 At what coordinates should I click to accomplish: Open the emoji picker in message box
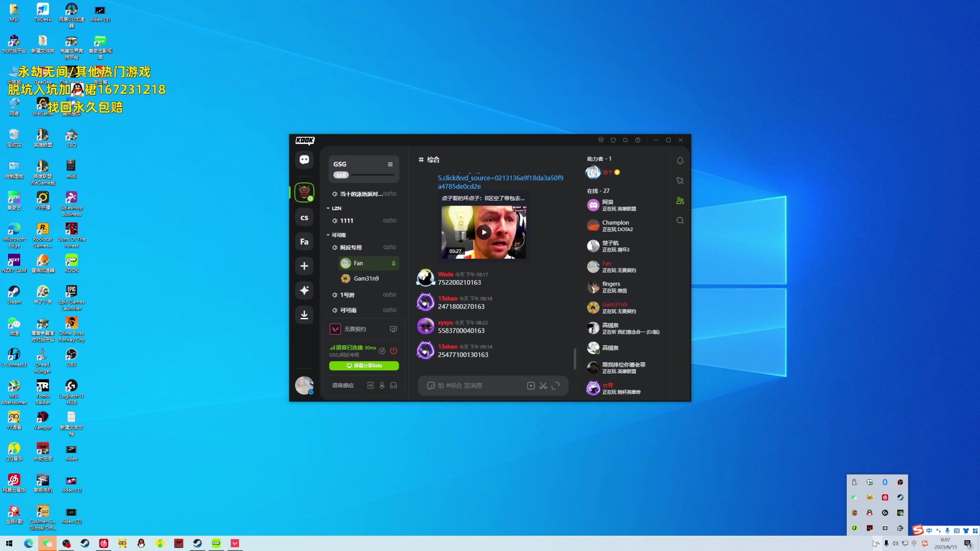tap(431, 386)
